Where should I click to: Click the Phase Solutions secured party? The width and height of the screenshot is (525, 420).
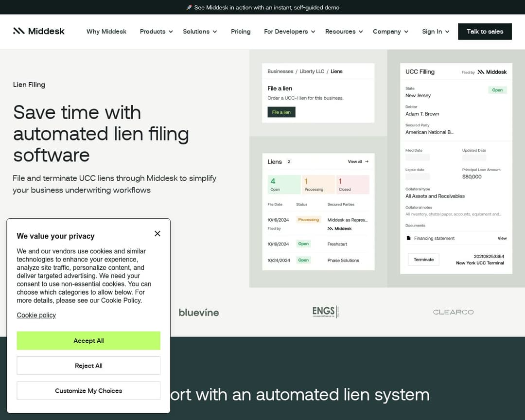[343, 260]
